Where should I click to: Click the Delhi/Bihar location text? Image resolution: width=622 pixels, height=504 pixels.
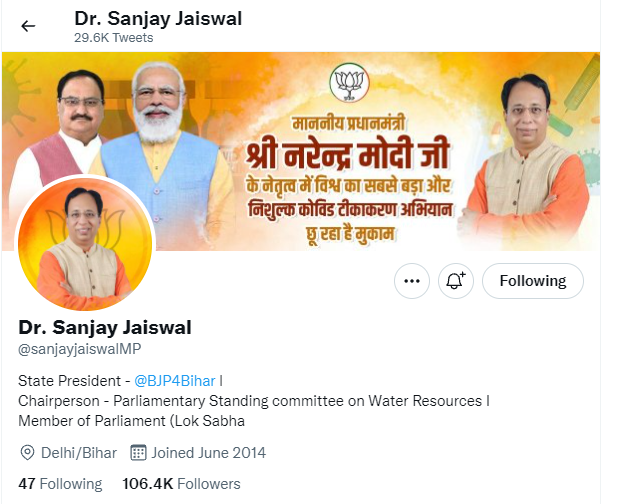[x=79, y=453]
